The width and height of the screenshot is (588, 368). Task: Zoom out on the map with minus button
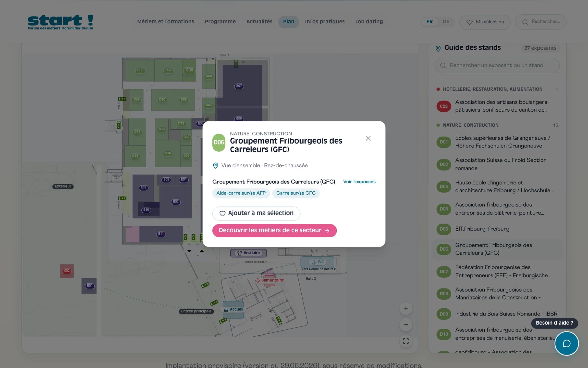click(406, 325)
